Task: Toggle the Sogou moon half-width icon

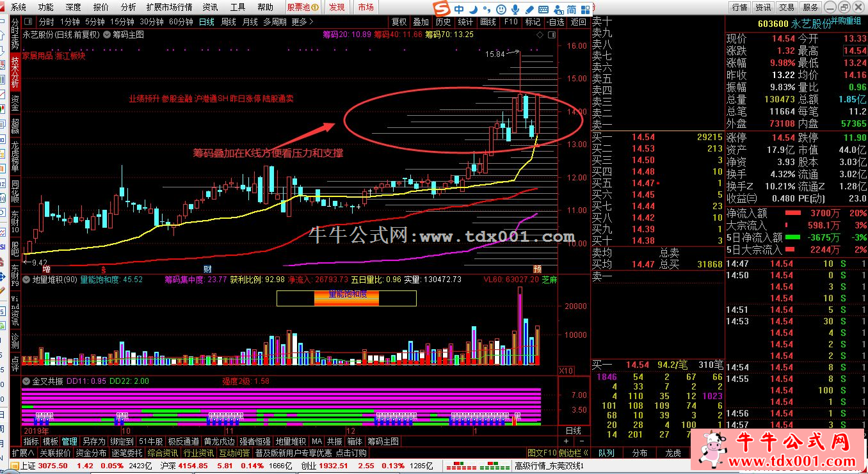Action: (x=473, y=10)
